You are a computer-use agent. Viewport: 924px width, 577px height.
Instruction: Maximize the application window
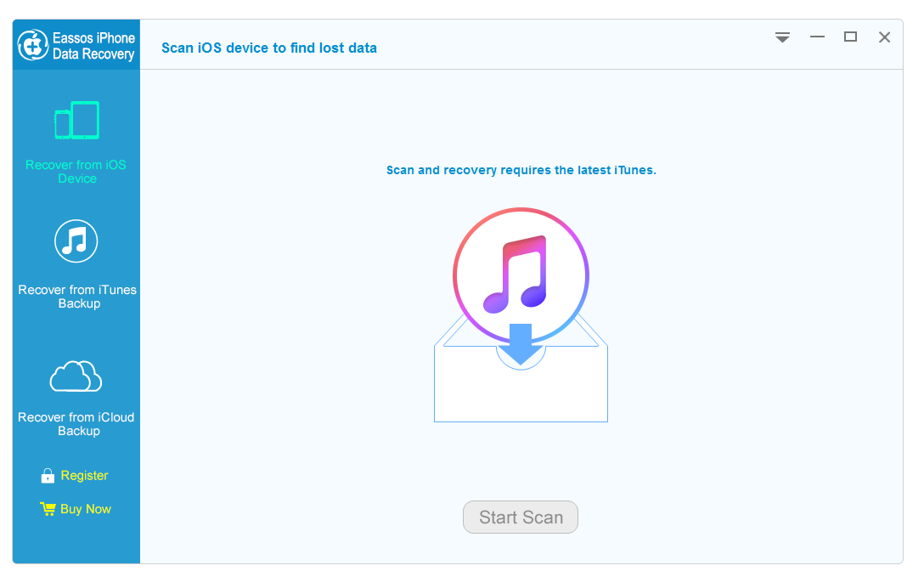click(850, 37)
